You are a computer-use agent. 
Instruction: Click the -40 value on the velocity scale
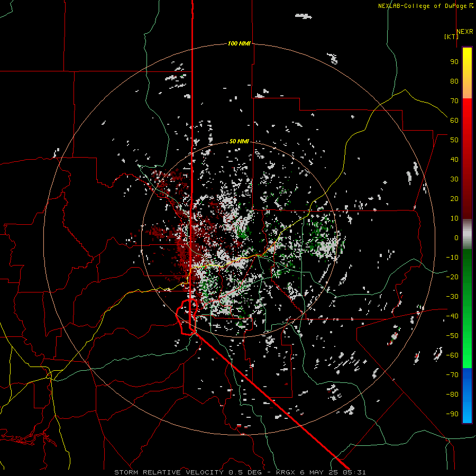452,316
